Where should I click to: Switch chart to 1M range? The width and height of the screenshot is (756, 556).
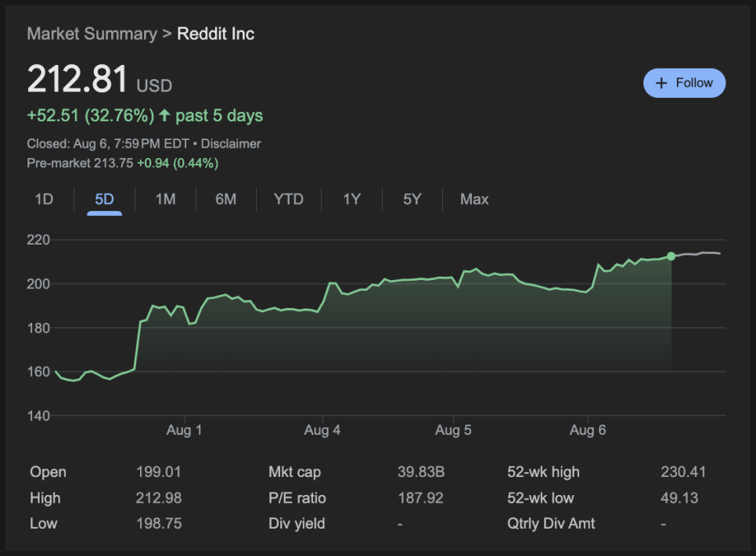[165, 199]
